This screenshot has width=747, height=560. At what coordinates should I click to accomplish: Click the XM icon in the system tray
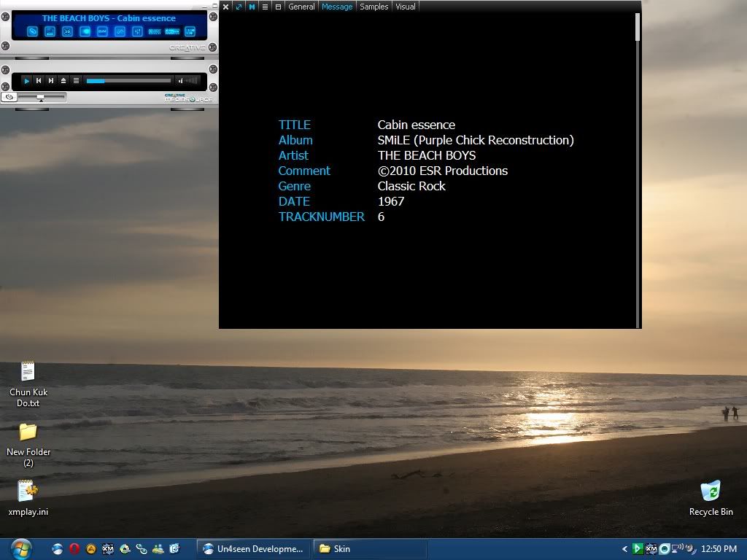651,549
